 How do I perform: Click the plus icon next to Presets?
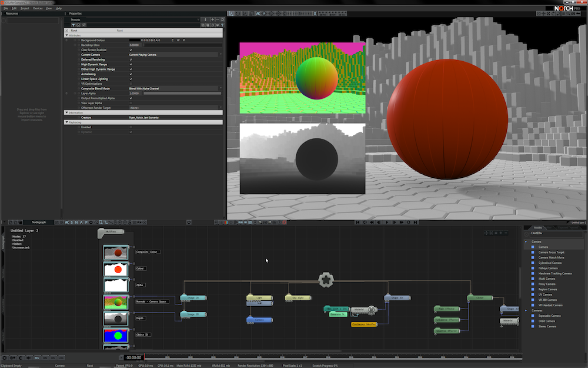point(212,19)
